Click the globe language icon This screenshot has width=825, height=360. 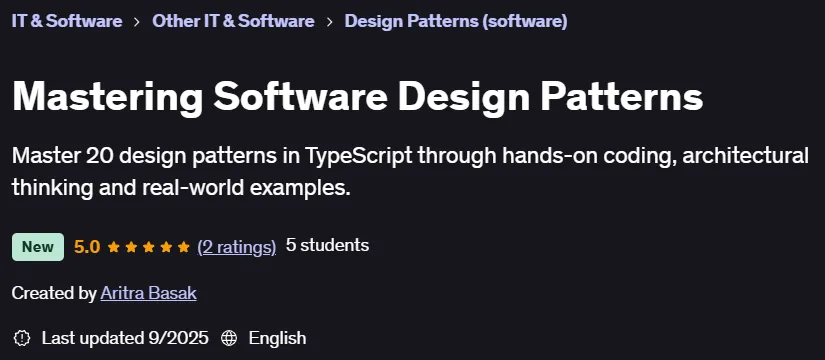pyautogui.click(x=229, y=338)
